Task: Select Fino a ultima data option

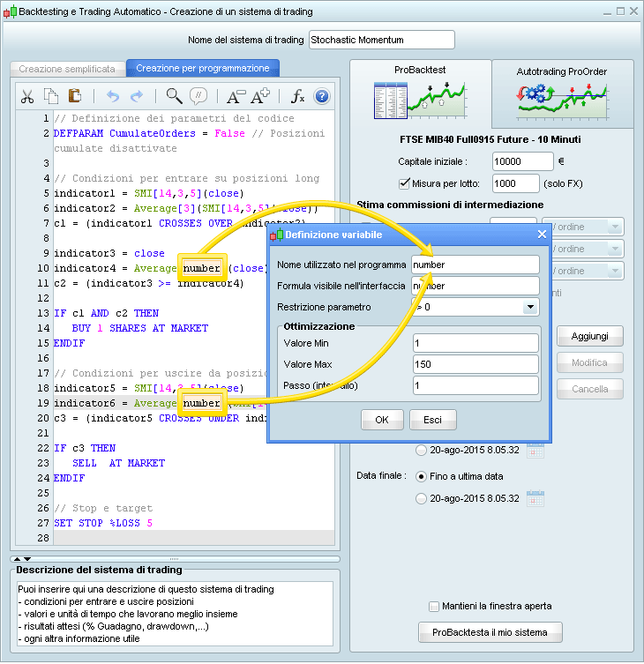Action: tap(421, 476)
